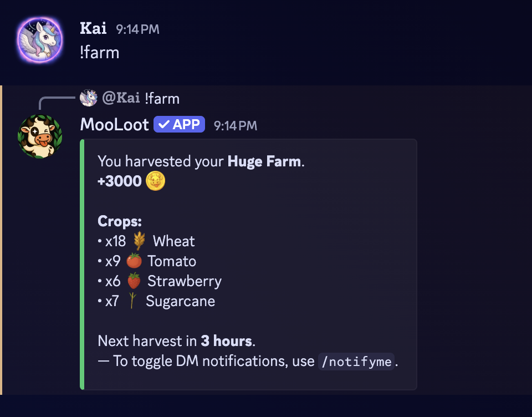Click the green accent bar of the embed
The image size is (532, 417).
click(84, 263)
